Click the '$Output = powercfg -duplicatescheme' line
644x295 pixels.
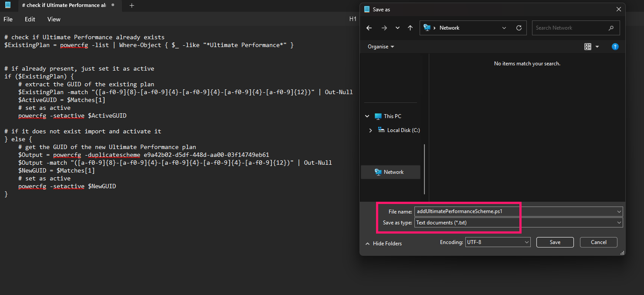coord(144,155)
